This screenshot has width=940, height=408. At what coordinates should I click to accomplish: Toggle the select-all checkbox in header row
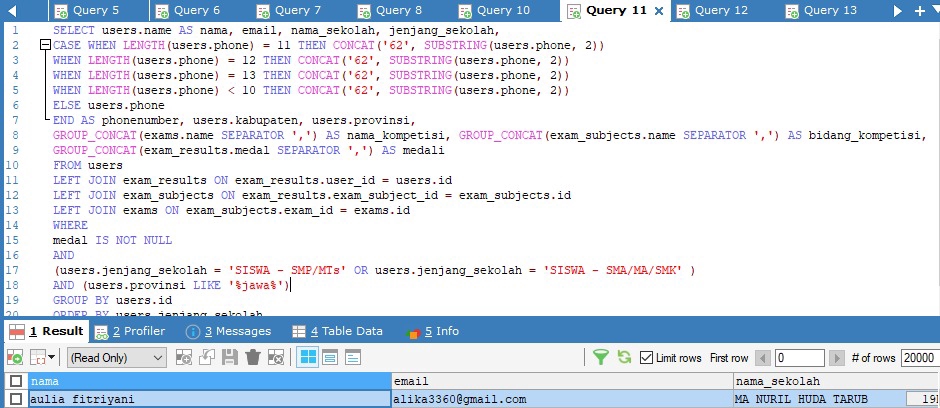[15, 381]
